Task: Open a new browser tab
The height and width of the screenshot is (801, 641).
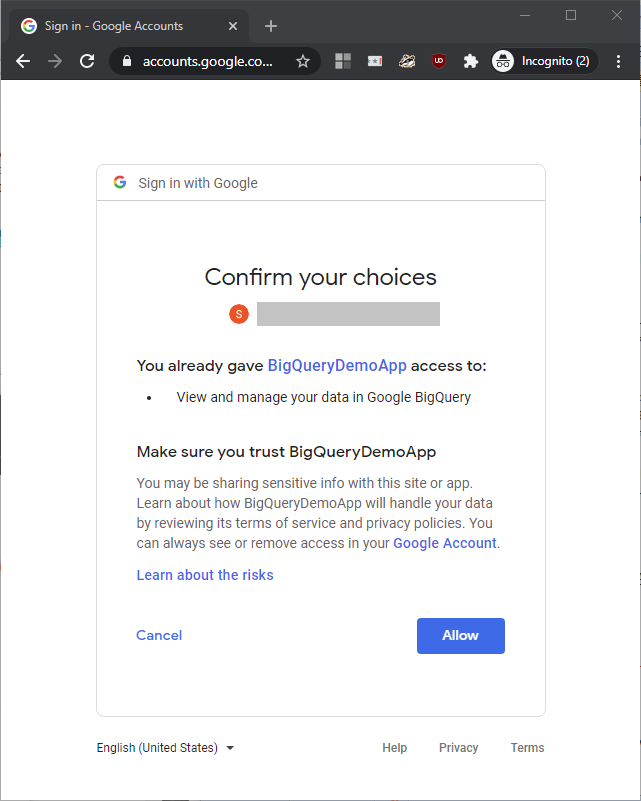Action: pos(270,26)
